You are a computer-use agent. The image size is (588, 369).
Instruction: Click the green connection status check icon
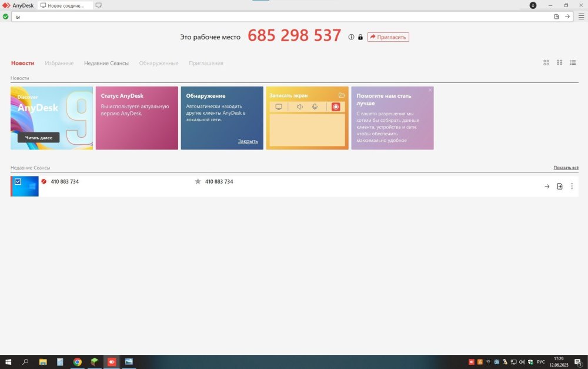pyautogui.click(x=6, y=16)
